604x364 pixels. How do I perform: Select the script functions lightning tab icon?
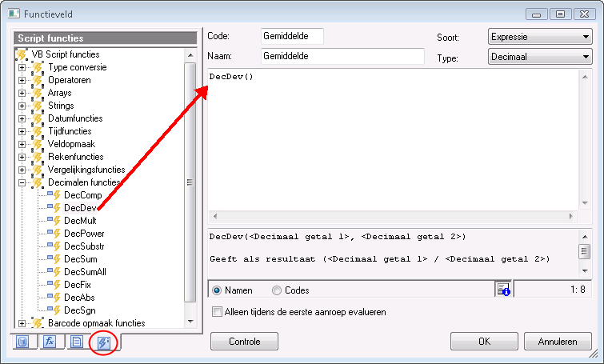click(104, 342)
